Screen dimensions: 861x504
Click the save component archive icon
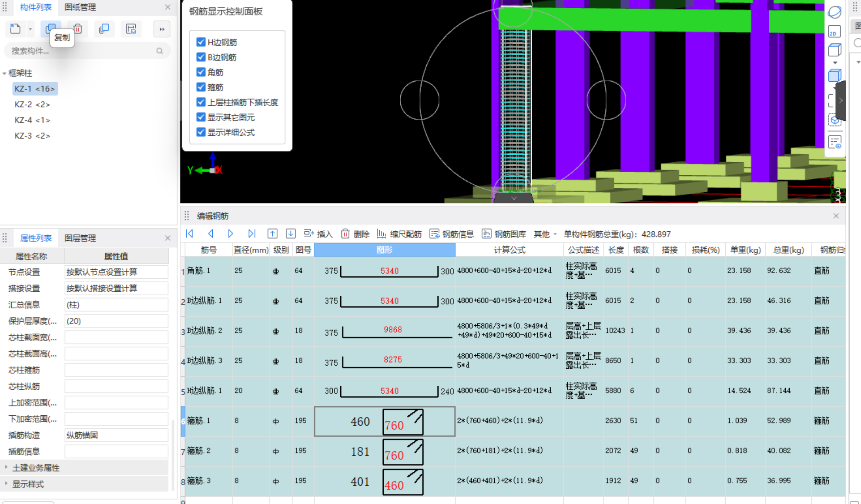click(131, 29)
